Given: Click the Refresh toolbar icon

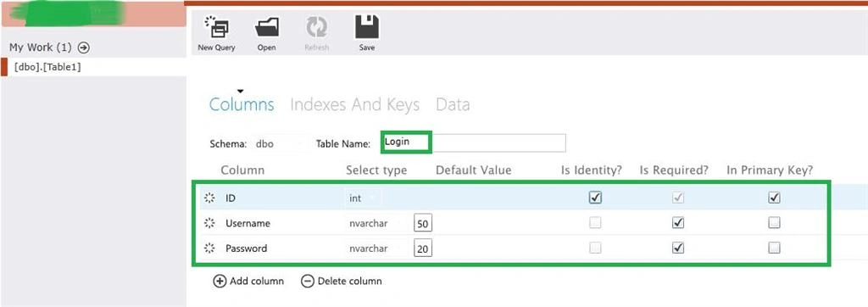Looking at the screenshot, I should click(317, 27).
